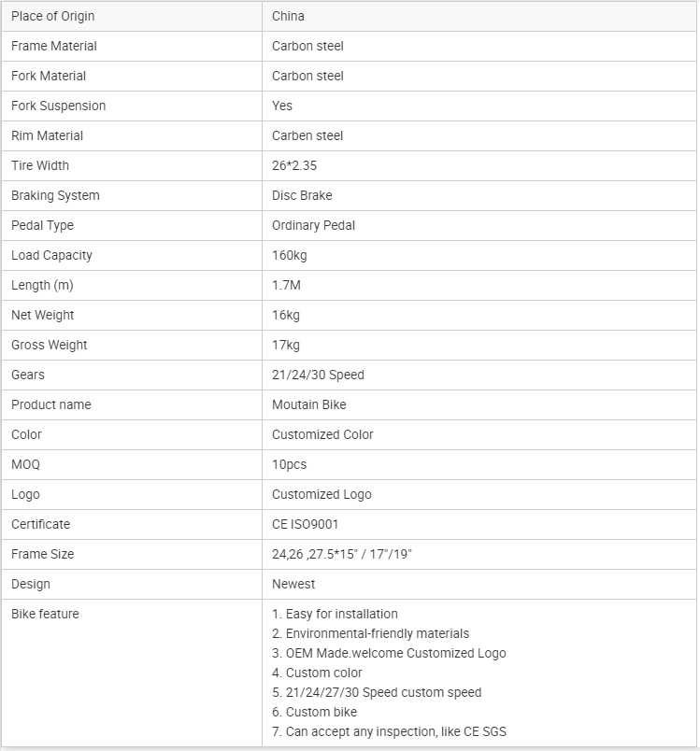
Task: Click the 'MOQ' row label
Action: pyautogui.click(x=25, y=464)
